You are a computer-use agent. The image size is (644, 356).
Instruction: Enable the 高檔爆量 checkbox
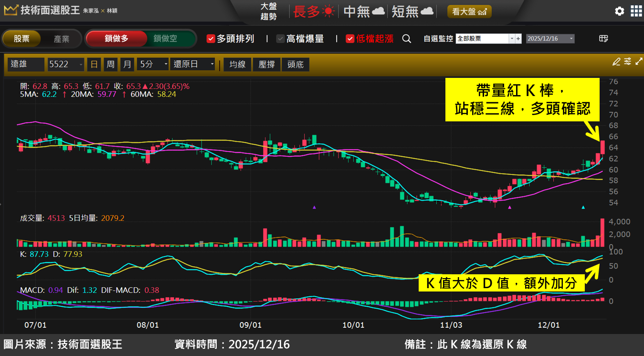(280, 39)
